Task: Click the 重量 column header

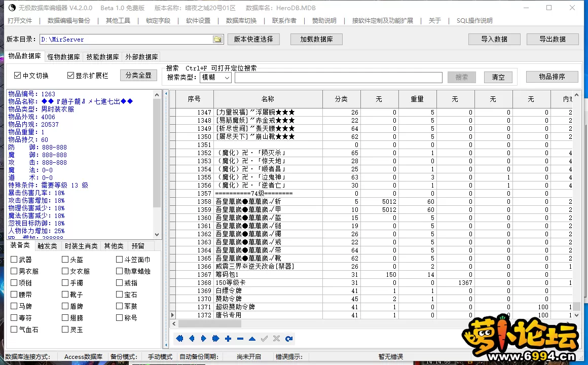Action: (417, 99)
